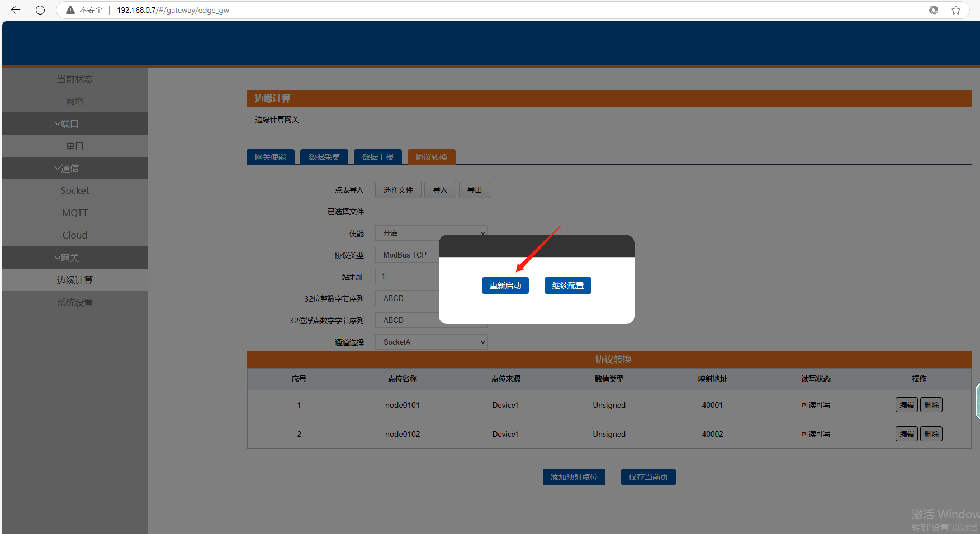Switch to the 网关使能 tab
This screenshot has height=534, width=980.
tap(271, 157)
